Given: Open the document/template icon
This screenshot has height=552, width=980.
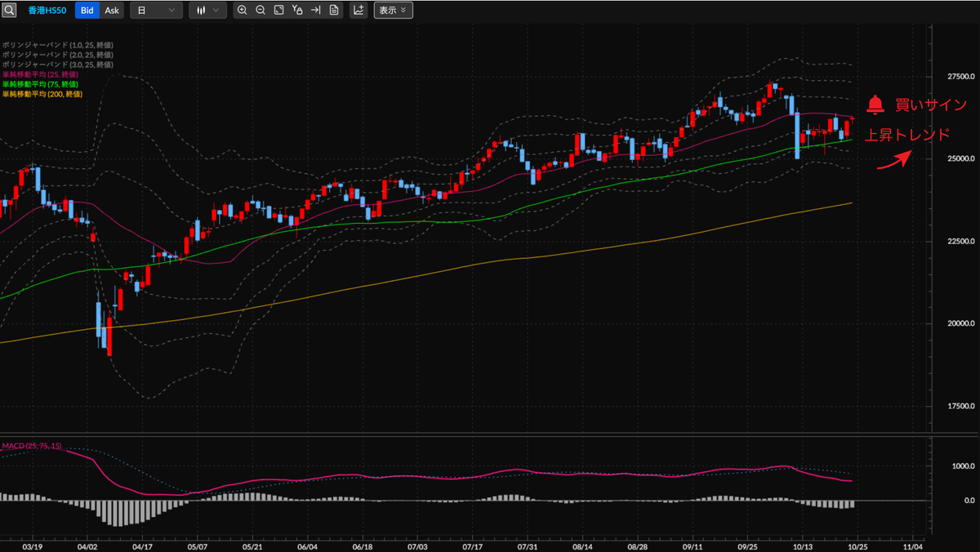Looking at the screenshot, I should (333, 11).
